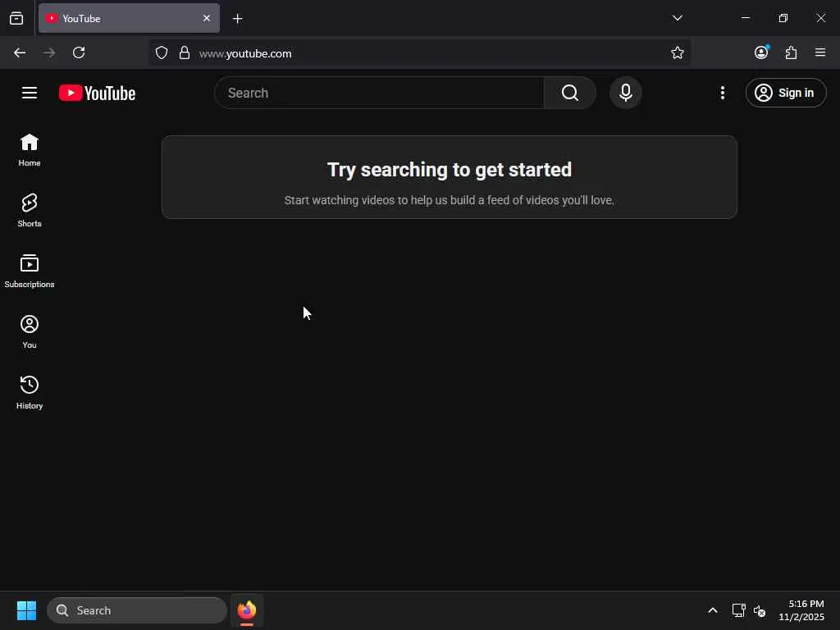Viewport: 840px width, 630px height.
Task: Open network status tray icon
Action: click(739, 610)
